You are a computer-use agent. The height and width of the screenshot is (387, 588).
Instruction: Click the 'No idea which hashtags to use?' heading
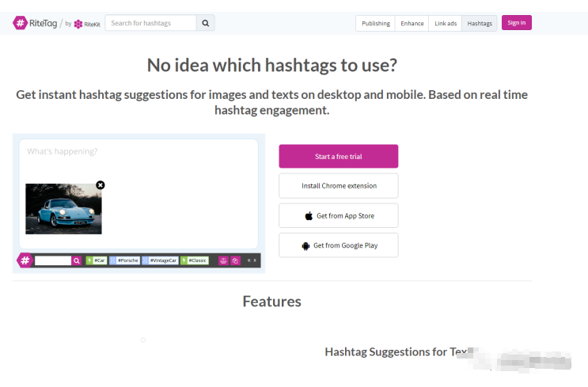[272, 65]
